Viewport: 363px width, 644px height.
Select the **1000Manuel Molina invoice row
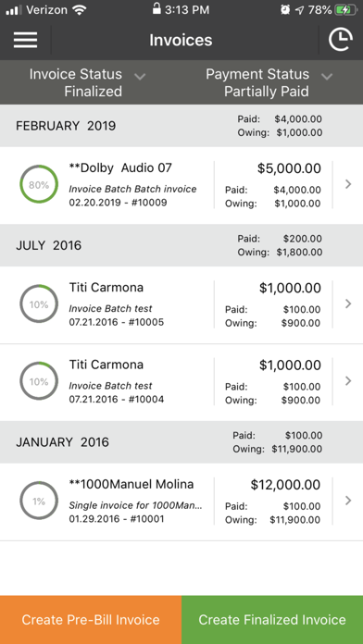[x=181, y=502]
